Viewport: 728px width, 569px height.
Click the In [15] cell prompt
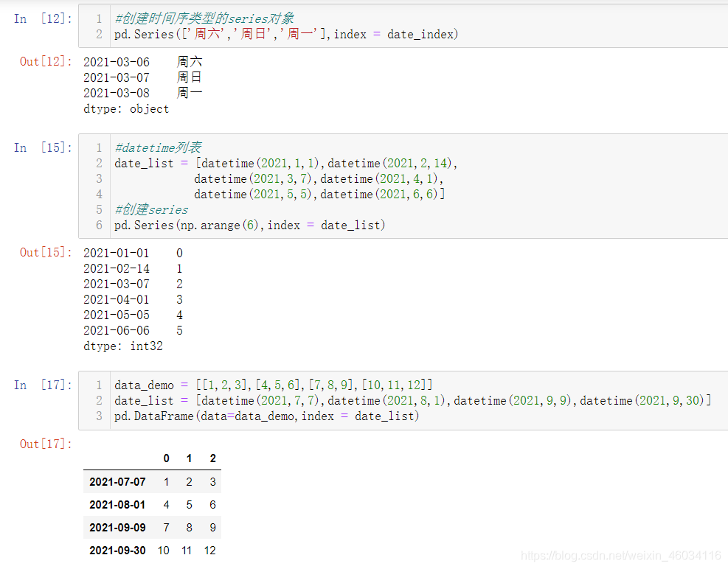pos(43,148)
